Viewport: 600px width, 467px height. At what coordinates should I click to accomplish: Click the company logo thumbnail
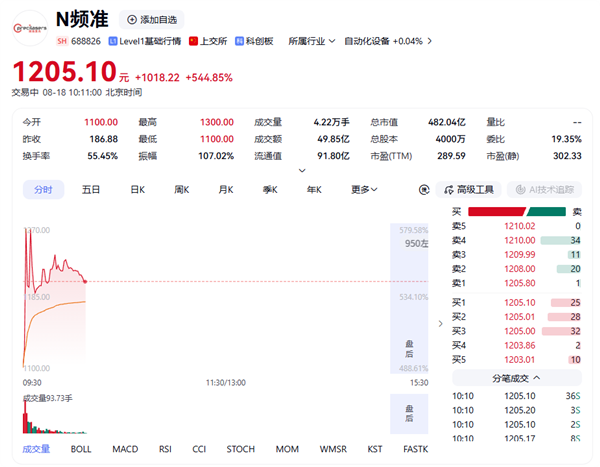click(30, 28)
